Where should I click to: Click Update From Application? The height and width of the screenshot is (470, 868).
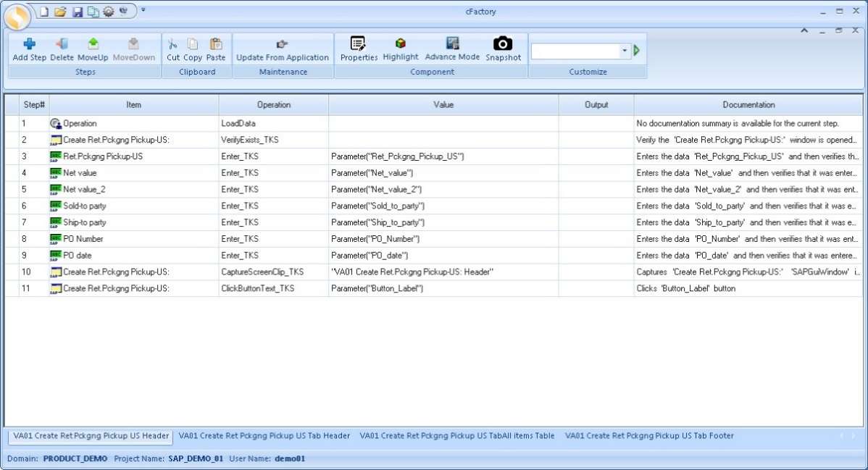point(283,49)
